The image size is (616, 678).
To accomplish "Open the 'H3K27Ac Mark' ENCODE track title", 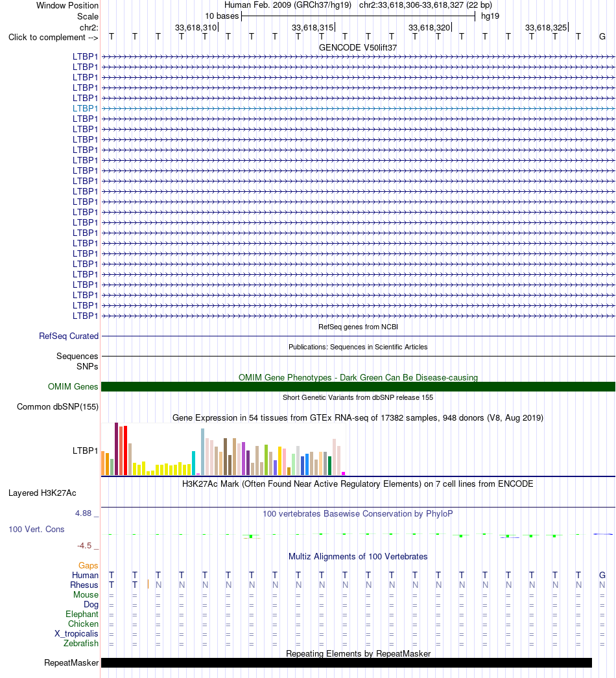I will point(358,484).
